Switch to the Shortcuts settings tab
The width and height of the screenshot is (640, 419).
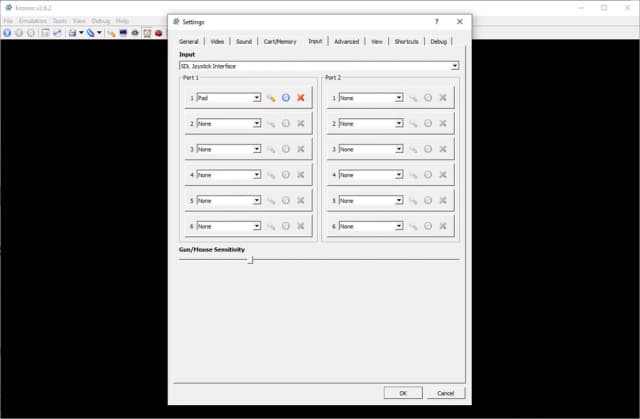407,42
